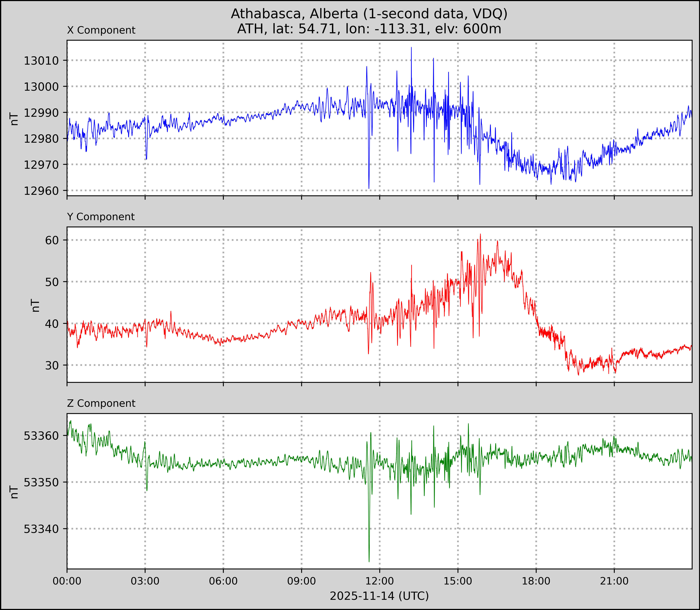700x610 pixels.
Task: Click the Z Component panel label
Action: point(101,403)
